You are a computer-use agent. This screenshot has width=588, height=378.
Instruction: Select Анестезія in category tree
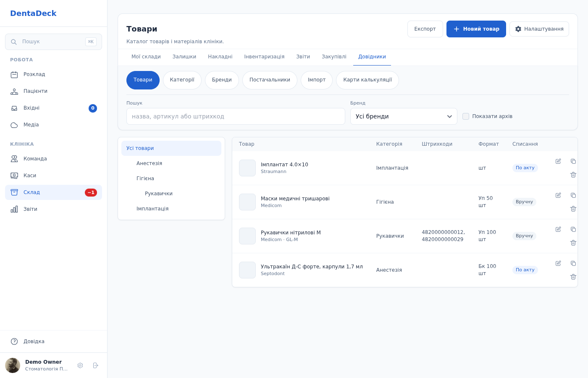[171, 163]
